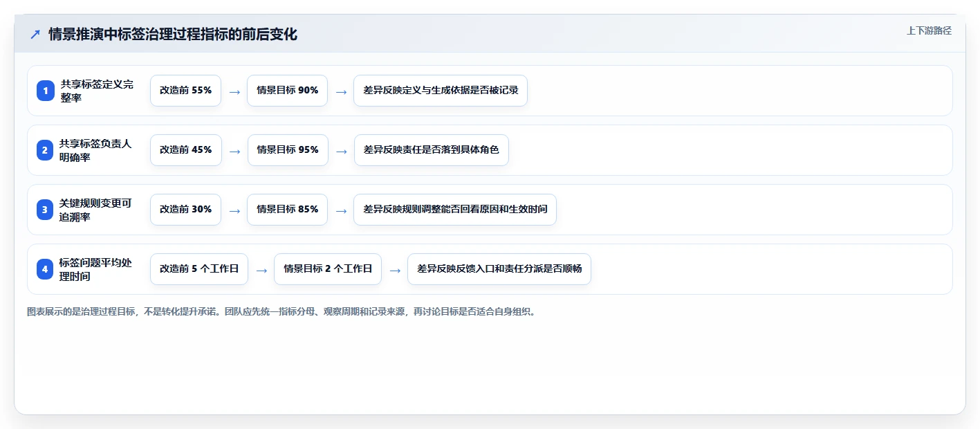Image resolution: width=980 pixels, height=429 pixels.
Task: Click the number 1 badge for 共享标签定义完整率
Action: (x=45, y=91)
